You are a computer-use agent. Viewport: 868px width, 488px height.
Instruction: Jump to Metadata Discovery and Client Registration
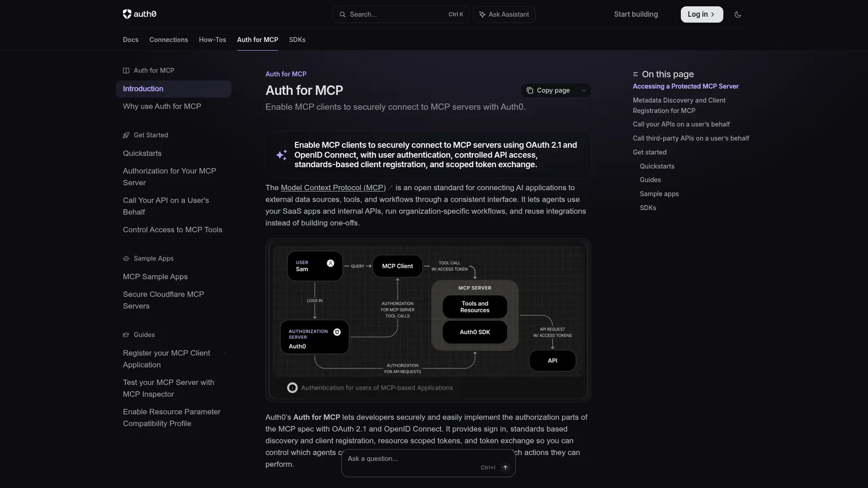(679, 106)
